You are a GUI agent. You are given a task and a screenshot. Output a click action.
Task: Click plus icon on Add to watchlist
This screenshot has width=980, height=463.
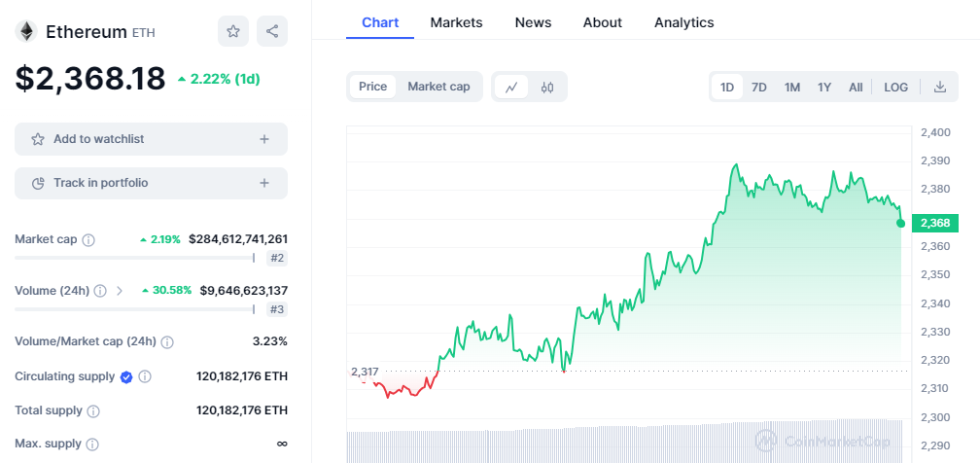(x=264, y=139)
